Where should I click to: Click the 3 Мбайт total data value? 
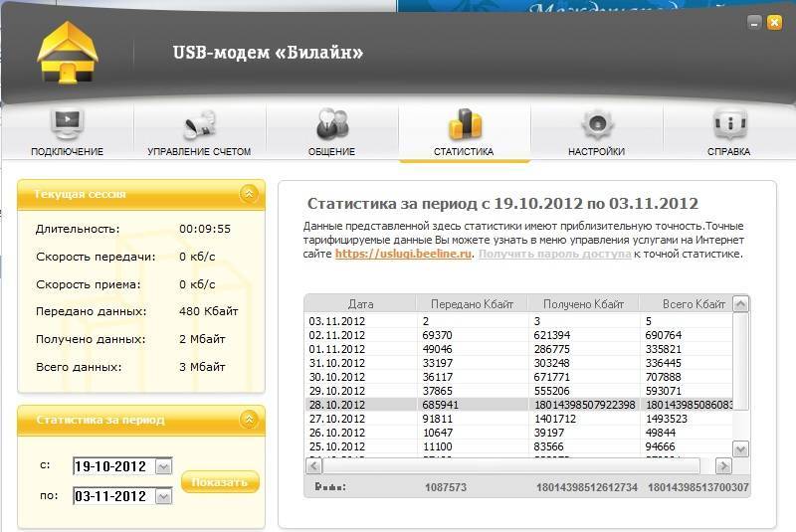tap(202, 367)
